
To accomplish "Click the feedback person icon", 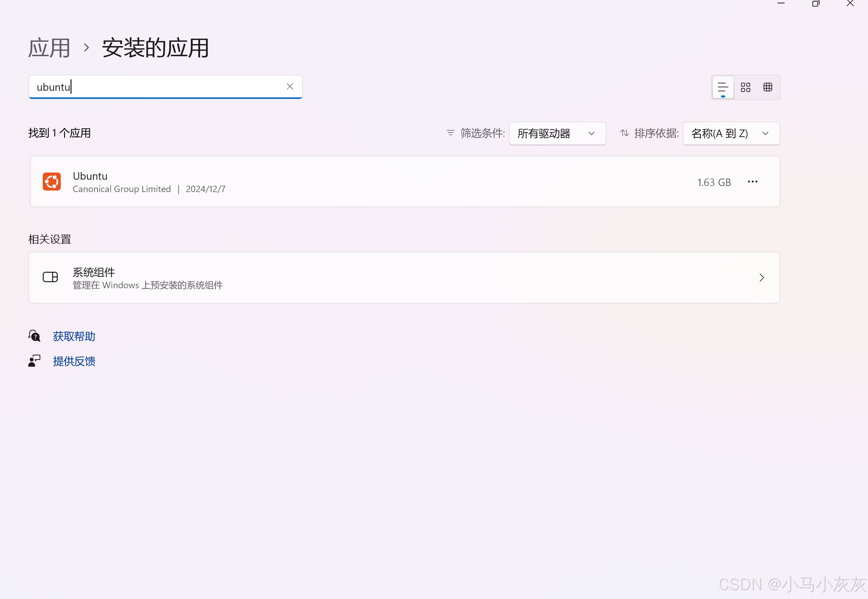I will 34,361.
